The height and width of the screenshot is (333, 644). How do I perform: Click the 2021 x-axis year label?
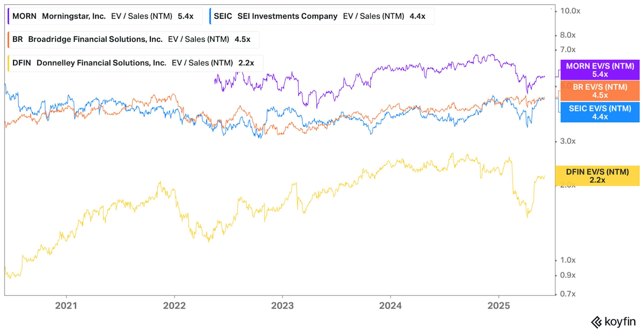(x=66, y=306)
